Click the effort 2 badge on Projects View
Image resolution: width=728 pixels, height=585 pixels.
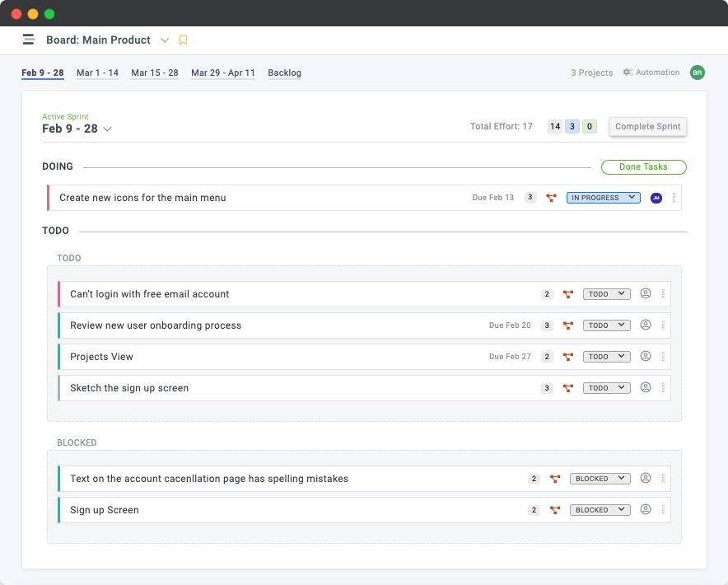point(547,357)
